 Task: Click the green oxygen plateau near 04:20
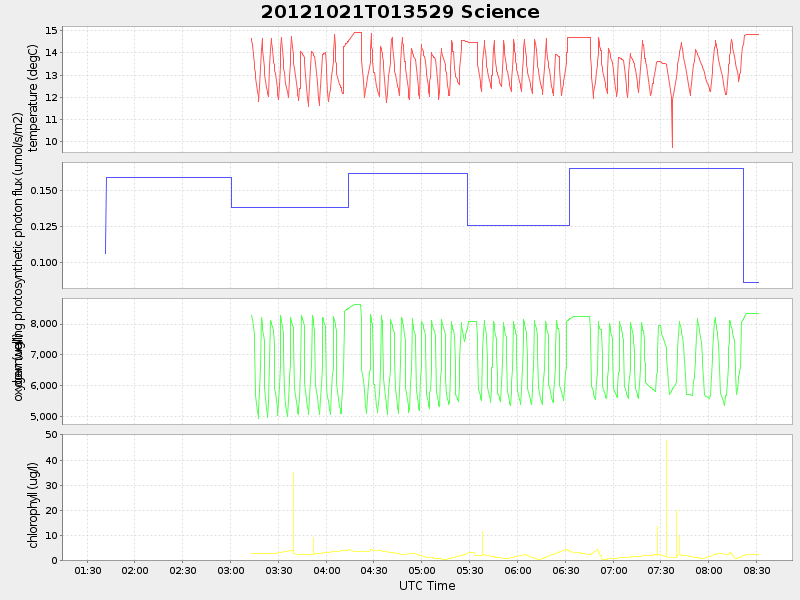point(356,305)
